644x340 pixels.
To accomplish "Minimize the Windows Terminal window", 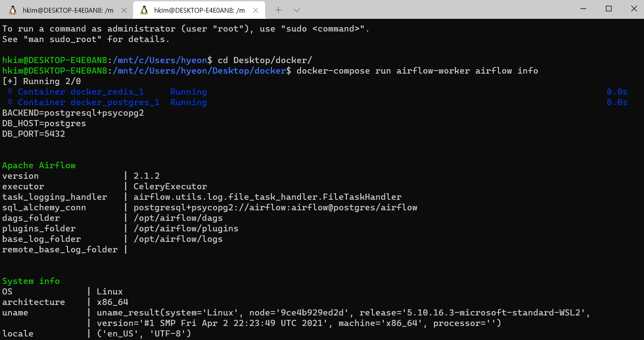I will pos(583,9).
